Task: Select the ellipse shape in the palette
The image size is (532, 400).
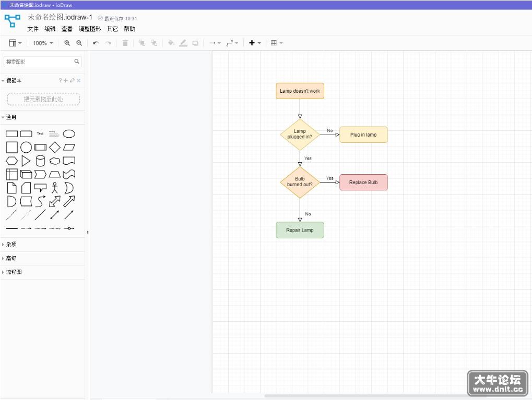Action: click(69, 134)
